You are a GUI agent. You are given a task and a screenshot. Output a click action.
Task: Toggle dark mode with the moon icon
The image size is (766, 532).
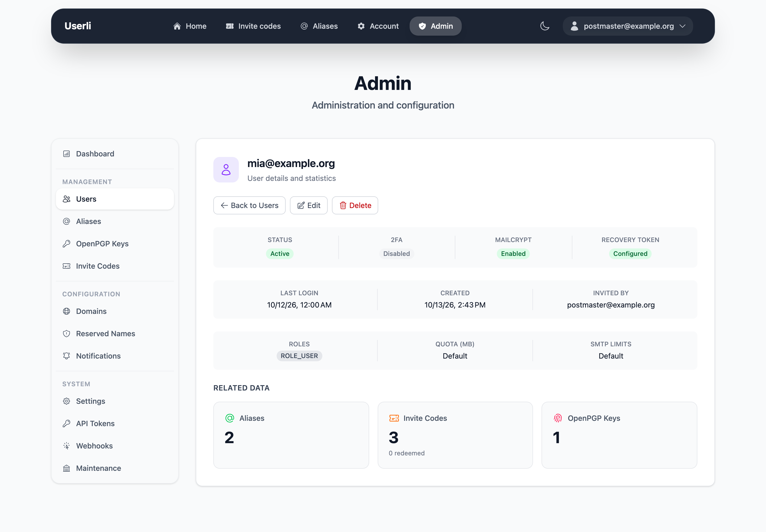(x=545, y=26)
